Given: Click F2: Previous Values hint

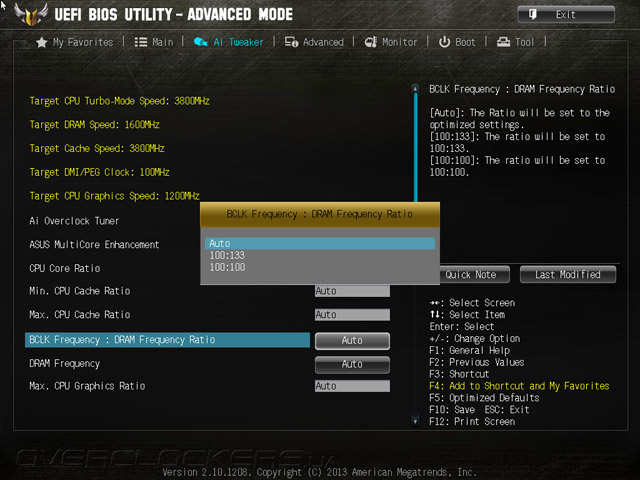Looking at the screenshot, I should click(x=476, y=362).
